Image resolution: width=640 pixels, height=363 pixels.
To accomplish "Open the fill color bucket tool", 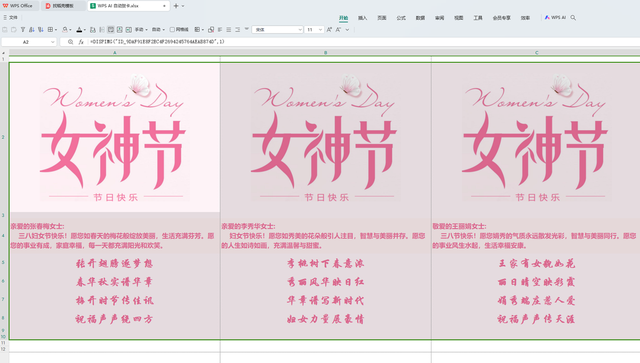I will [x=65, y=29].
